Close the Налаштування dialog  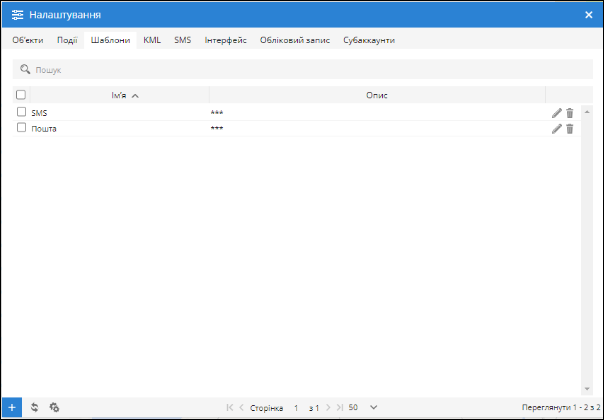(x=588, y=15)
